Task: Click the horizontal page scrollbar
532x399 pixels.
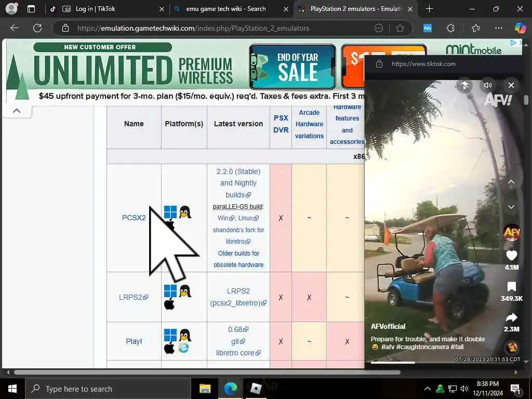Action: pyautogui.click(x=207, y=372)
